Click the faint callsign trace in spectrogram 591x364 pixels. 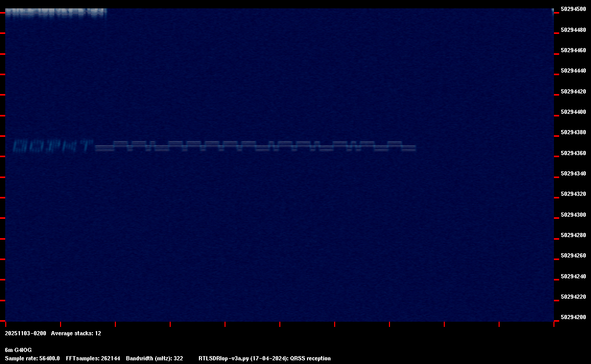[53, 146]
